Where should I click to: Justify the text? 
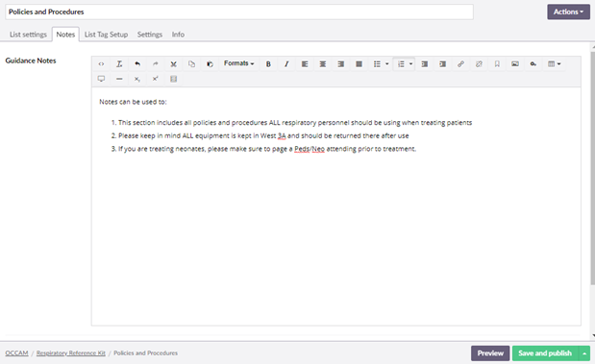coord(359,64)
